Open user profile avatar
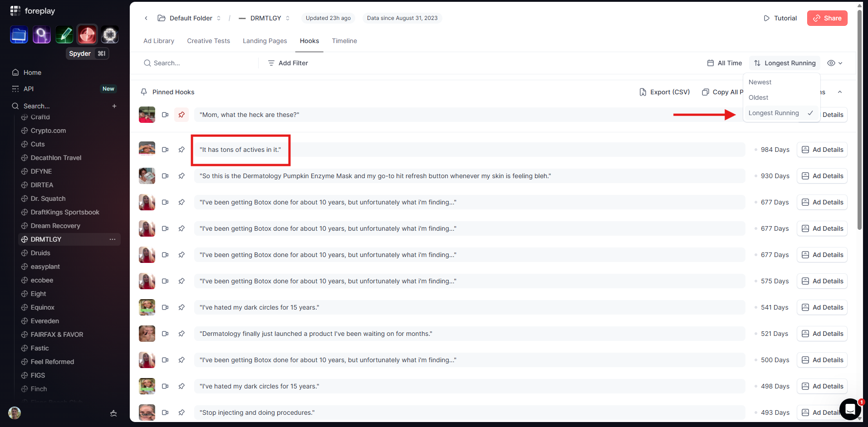868x427 pixels. [x=15, y=413]
